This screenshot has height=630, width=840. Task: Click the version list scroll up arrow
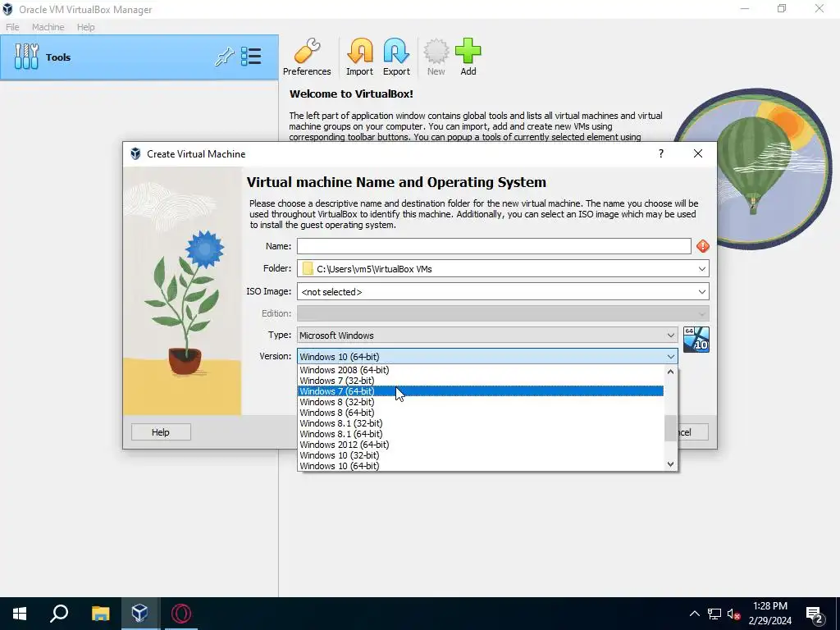tap(670, 372)
